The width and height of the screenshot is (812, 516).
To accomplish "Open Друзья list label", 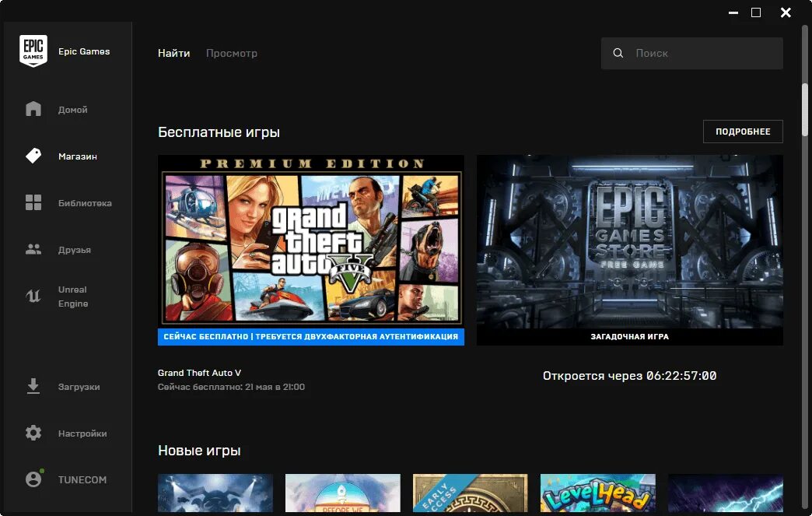I will pos(74,250).
